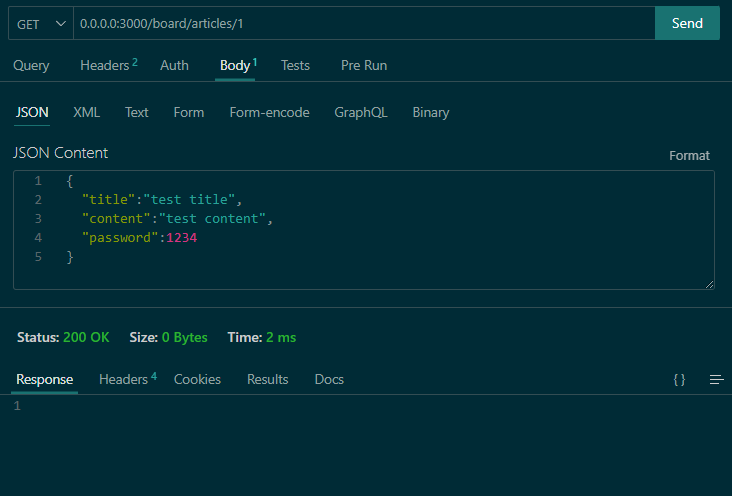Format the JSON content

coord(689,156)
